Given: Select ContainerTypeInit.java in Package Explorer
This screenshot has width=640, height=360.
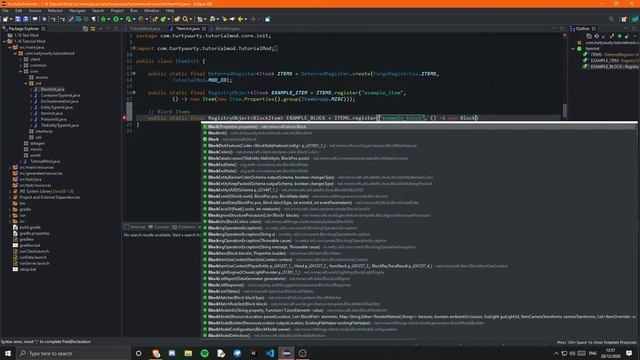Looking at the screenshot, I should (60, 95).
